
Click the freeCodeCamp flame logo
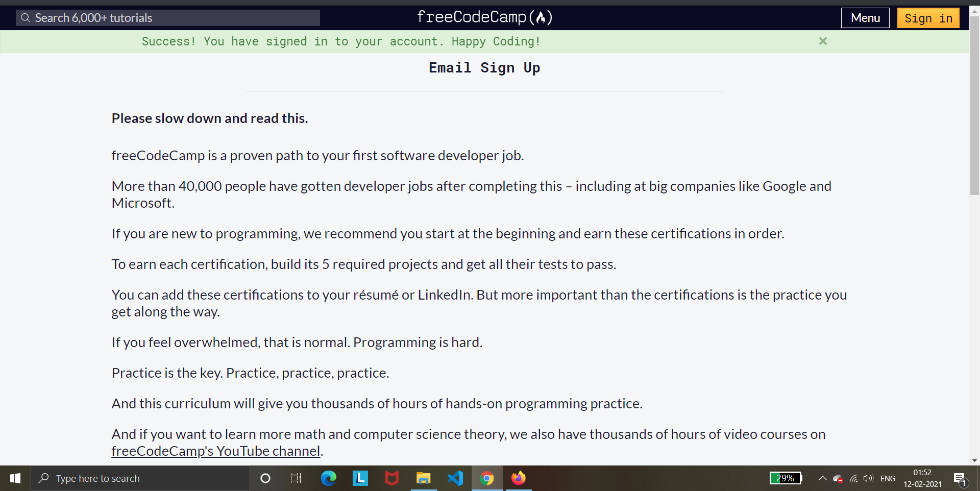click(x=544, y=17)
